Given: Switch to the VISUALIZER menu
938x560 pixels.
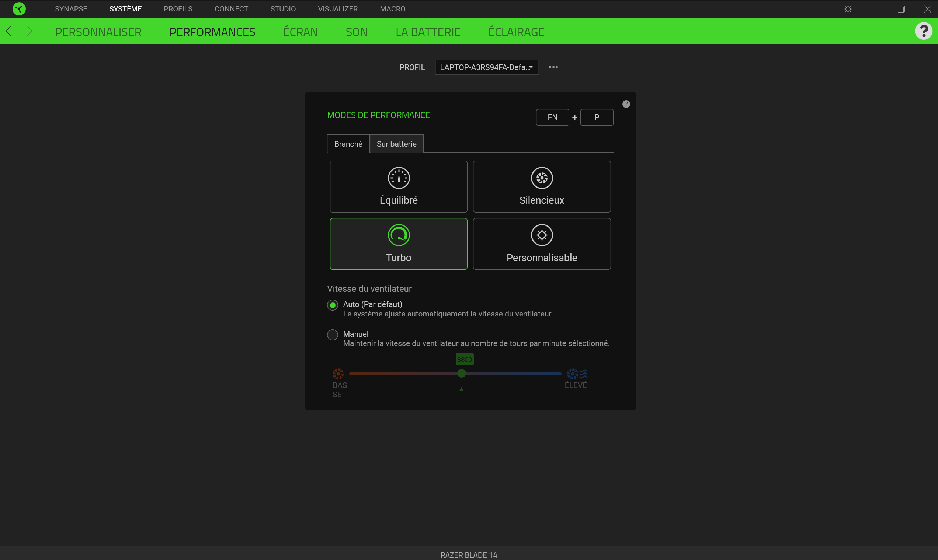Looking at the screenshot, I should (337, 9).
